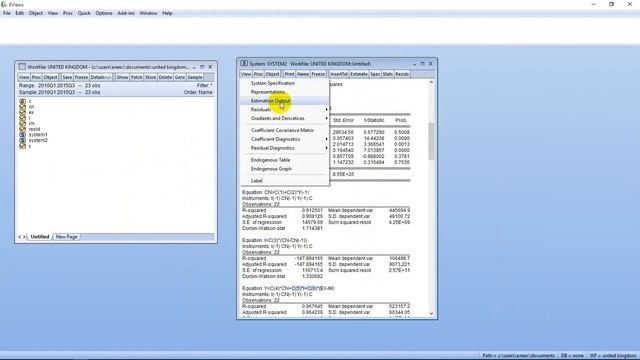Click the Spec button in System toolbar
This screenshot has width=640, height=360.
click(x=376, y=74)
